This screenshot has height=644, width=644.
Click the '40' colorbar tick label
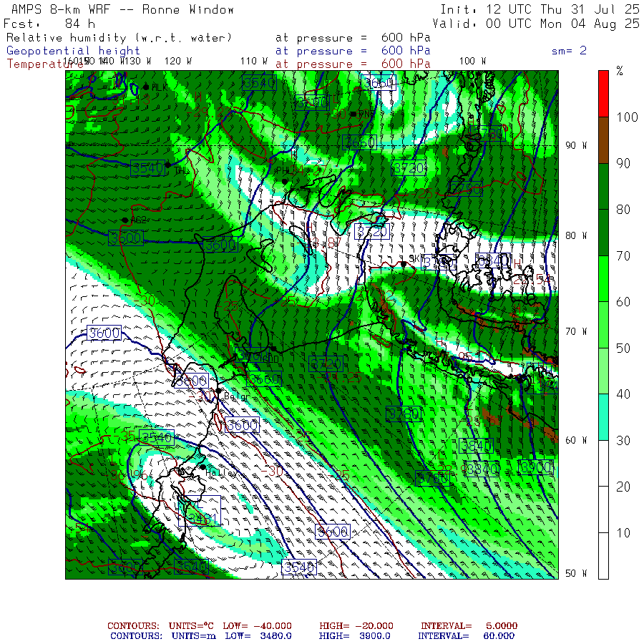pos(623,395)
